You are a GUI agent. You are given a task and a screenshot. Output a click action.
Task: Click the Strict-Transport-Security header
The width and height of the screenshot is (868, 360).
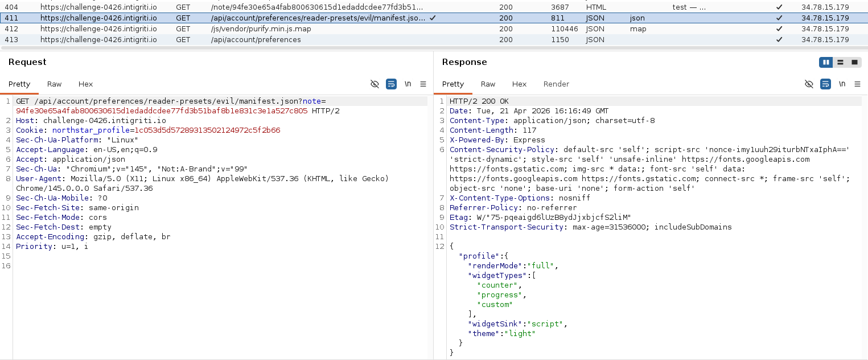coord(591,227)
